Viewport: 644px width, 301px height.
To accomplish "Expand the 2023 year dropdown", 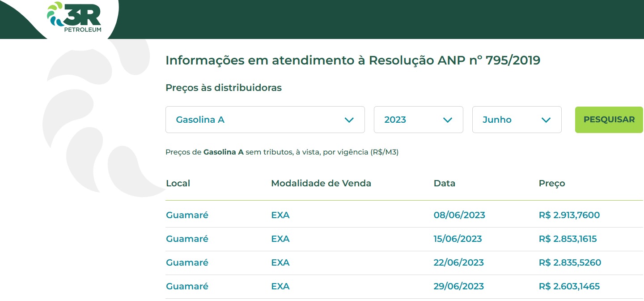I will point(418,120).
